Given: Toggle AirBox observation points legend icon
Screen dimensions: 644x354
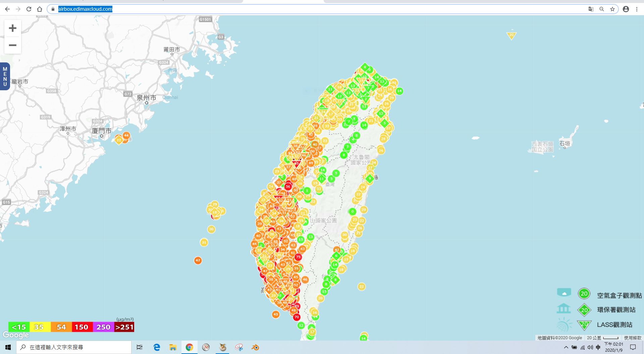Looking at the screenshot, I should coord(564,293).
